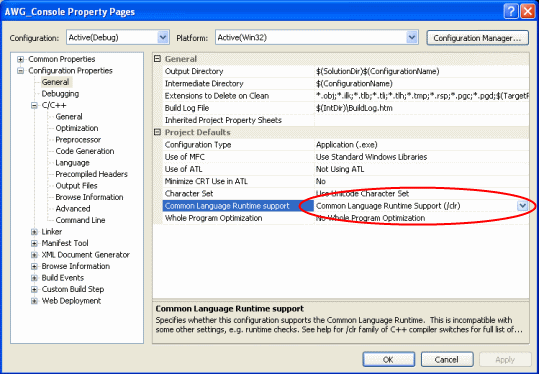Image resolution: width=539 pixels, height=374 pixels.
Task: Expand the Custom Build Step node
Action: [34, 289]
